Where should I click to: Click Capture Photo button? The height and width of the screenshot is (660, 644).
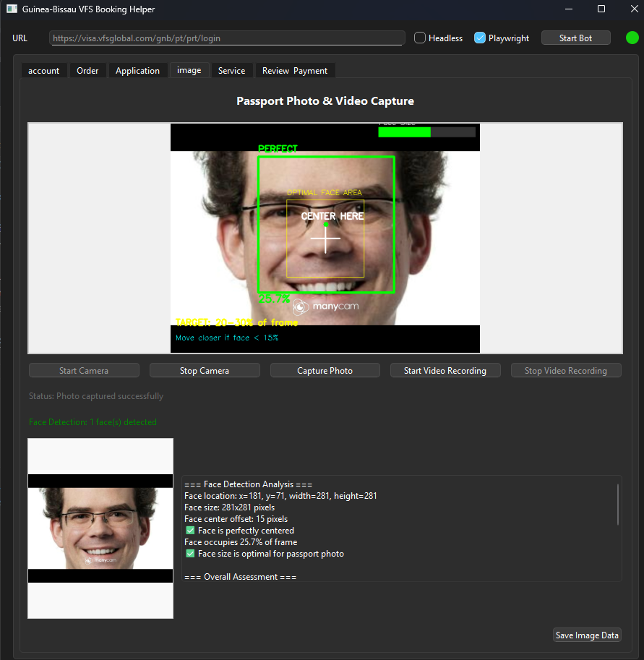(x=325, y=370)
